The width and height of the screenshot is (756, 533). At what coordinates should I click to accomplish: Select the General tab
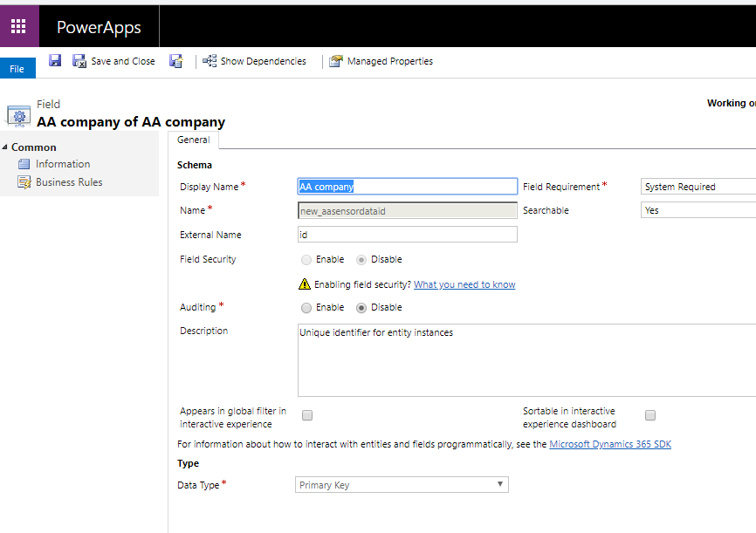point(193,140)
